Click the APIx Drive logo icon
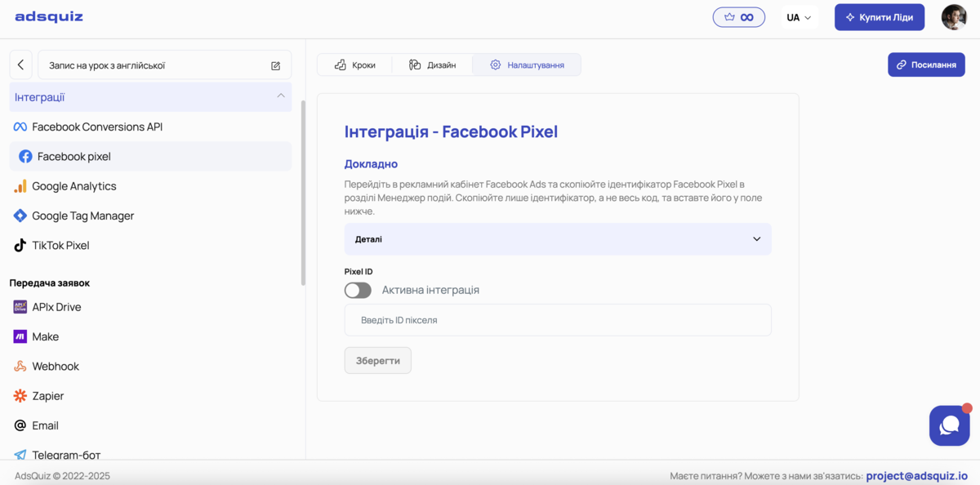 20,307
